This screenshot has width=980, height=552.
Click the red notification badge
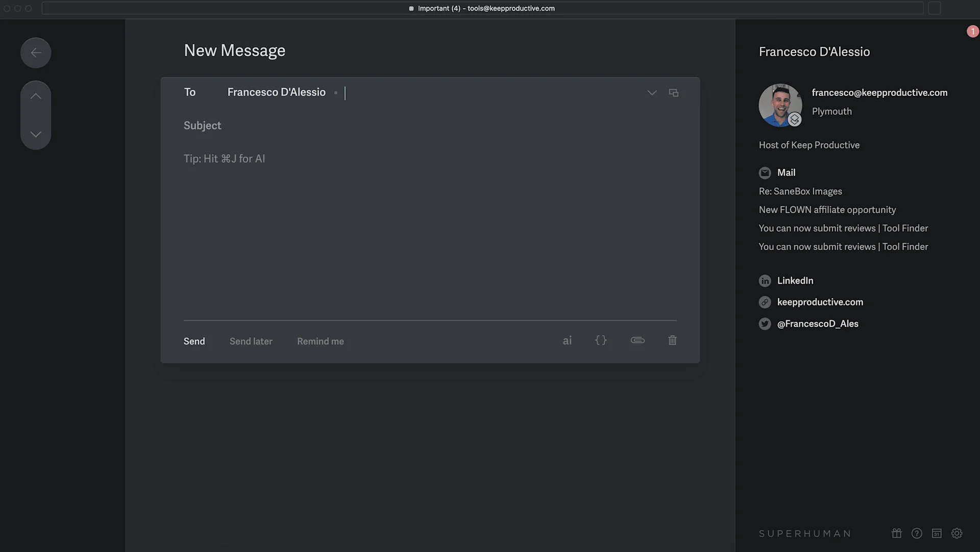pos(972,32)
